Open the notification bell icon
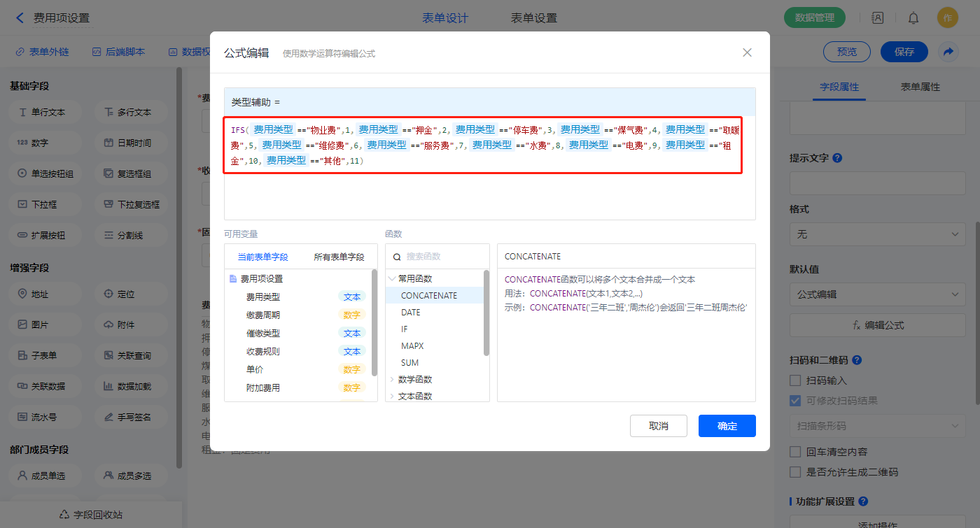 point(913,18)
